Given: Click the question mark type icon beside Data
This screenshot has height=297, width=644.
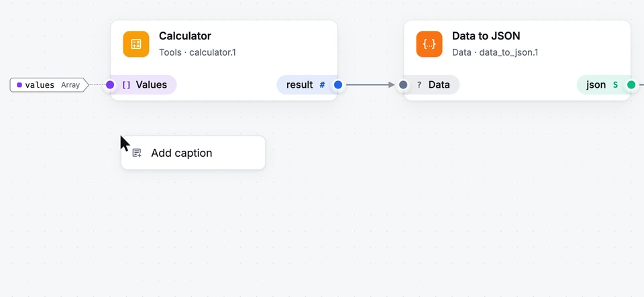Looking at the screenshot, I should tap(419, 85).
